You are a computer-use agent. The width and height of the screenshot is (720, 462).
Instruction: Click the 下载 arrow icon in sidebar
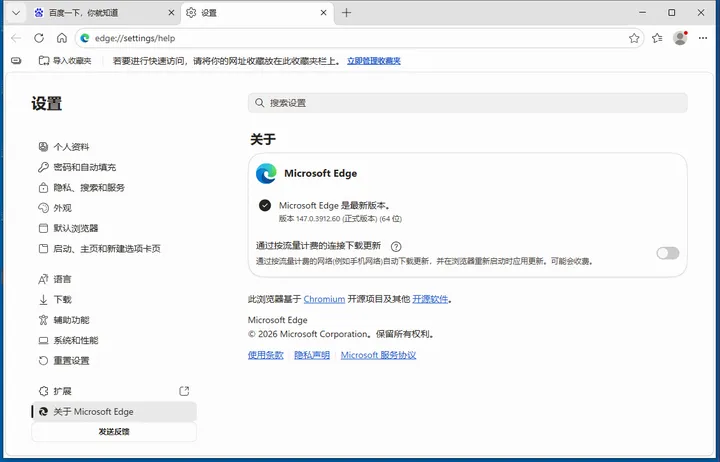tap(43, 300)
